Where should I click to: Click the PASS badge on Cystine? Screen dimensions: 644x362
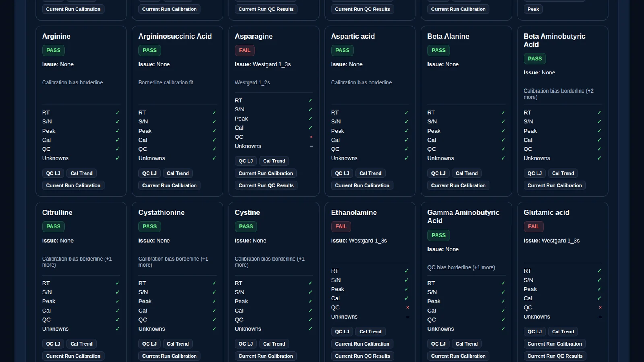click(x=246, y=226)
